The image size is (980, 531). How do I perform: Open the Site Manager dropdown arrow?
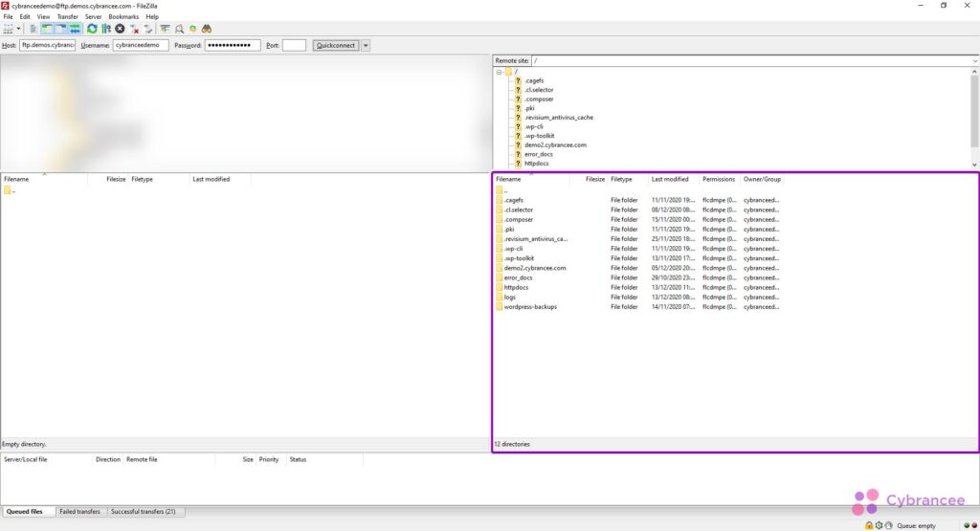coord(19,29)
